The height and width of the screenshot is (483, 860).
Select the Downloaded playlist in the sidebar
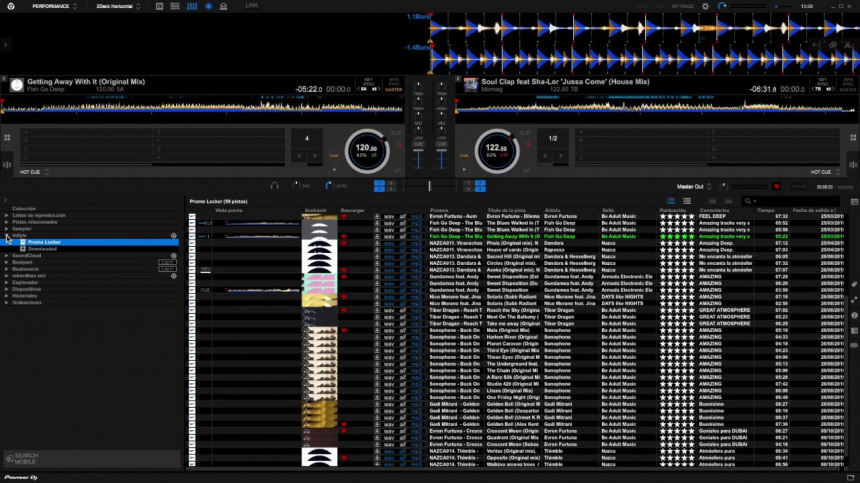(x=42, y=248)
